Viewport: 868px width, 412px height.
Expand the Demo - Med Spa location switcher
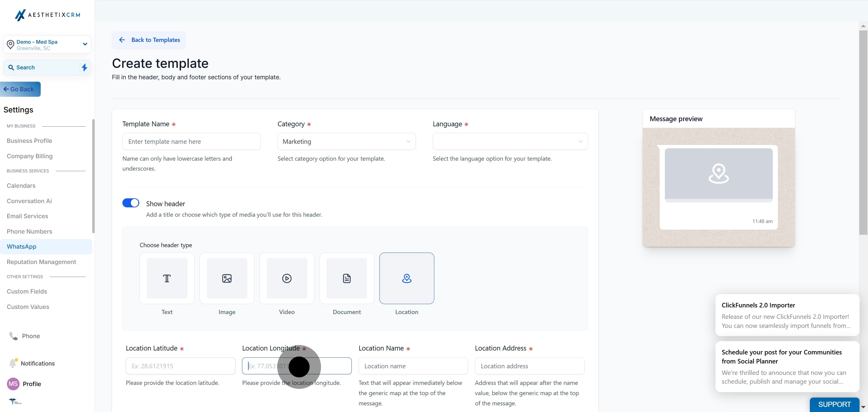(47, 45)
